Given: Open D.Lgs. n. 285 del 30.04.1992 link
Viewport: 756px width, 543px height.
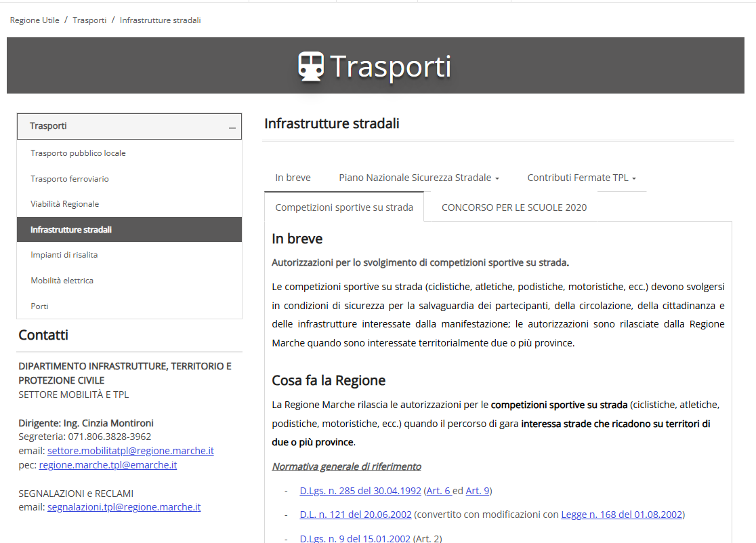Looking at the screenshot, I should pos(360,491).
